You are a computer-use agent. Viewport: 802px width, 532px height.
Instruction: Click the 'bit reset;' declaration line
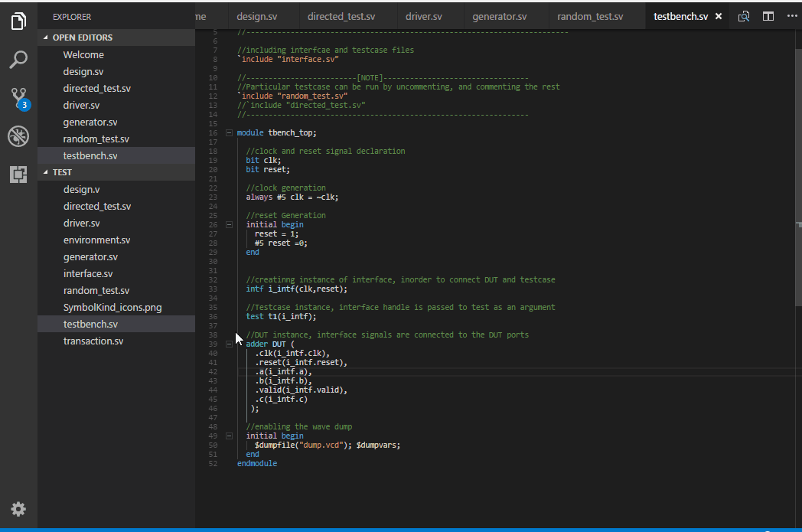click(268, 170)
